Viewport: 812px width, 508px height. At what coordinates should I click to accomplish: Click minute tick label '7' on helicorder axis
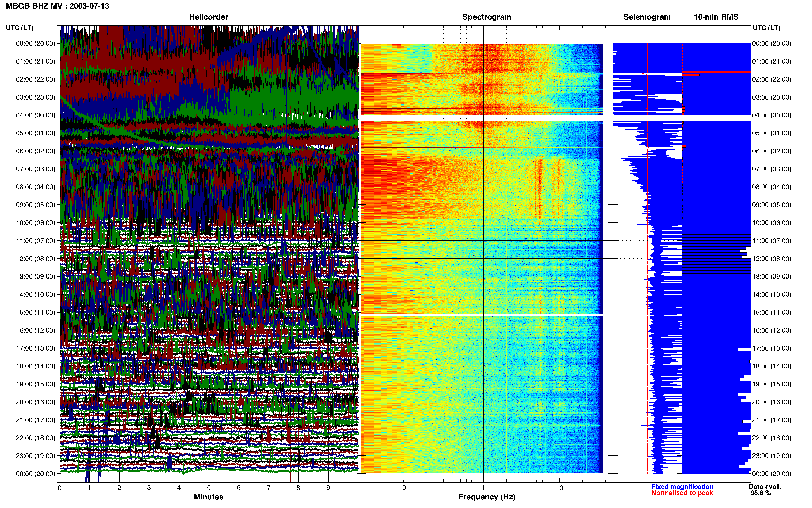point(269,488)
